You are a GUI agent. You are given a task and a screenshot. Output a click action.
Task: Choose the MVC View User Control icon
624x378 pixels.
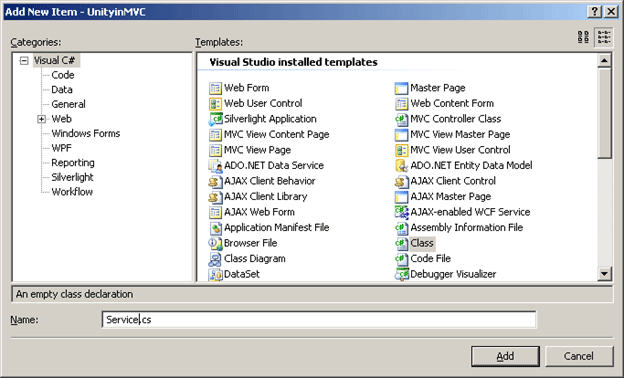(402, 150)
